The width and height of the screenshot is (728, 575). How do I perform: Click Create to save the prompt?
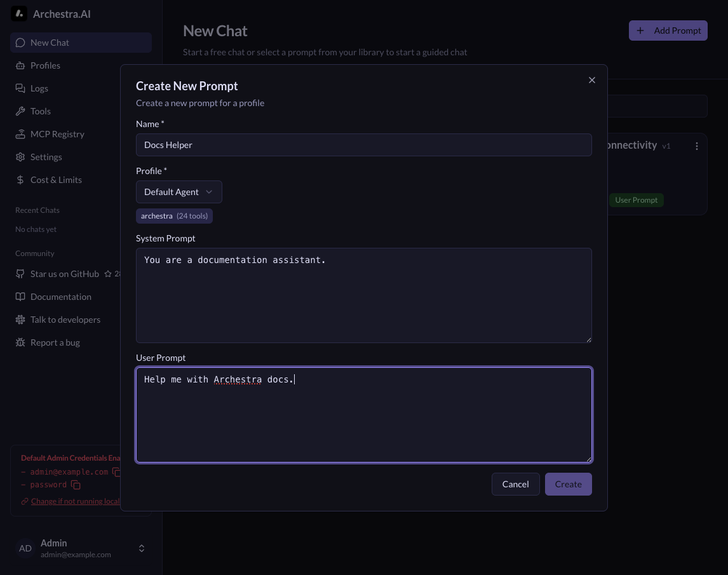(x=568, y=484)
